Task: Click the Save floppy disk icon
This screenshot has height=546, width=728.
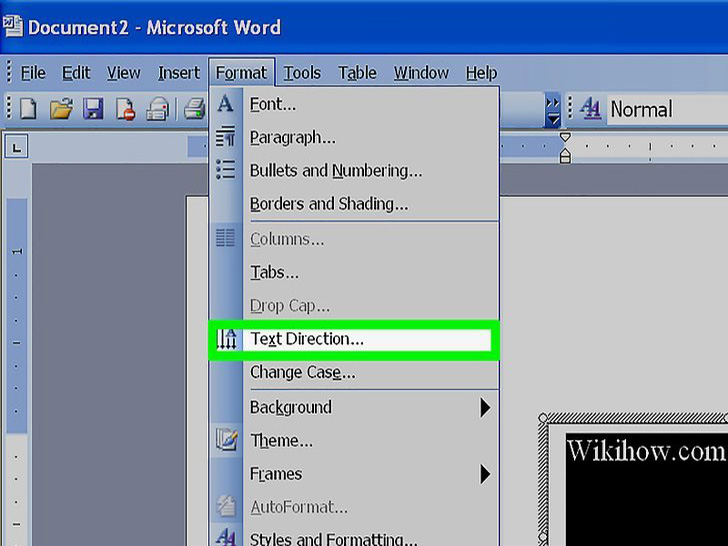Action: pyautogui.click(x=93, y=109)
